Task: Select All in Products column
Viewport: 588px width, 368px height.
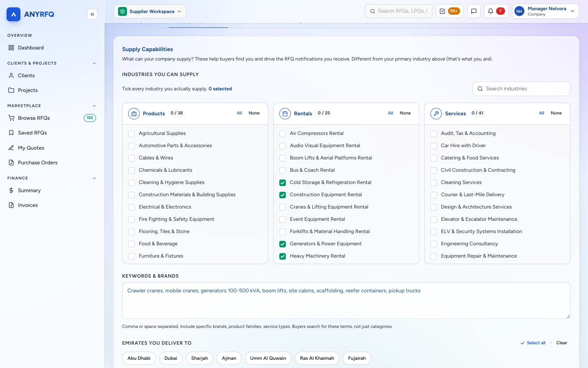Action: (239, 113)
